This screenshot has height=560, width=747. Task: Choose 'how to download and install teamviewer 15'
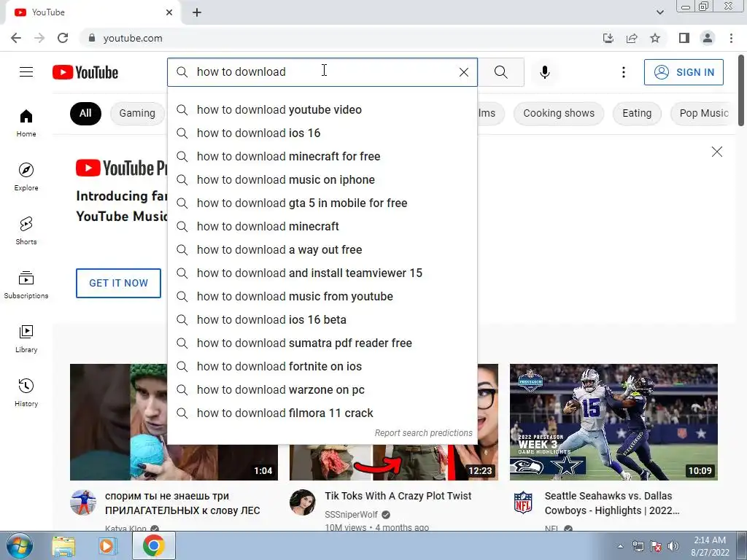(322, 273)
